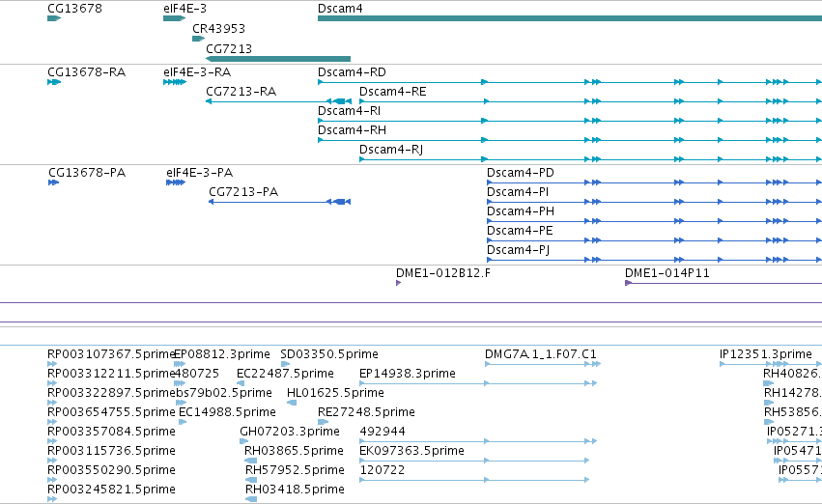Select the 120722 feature label

pos(383,470)
